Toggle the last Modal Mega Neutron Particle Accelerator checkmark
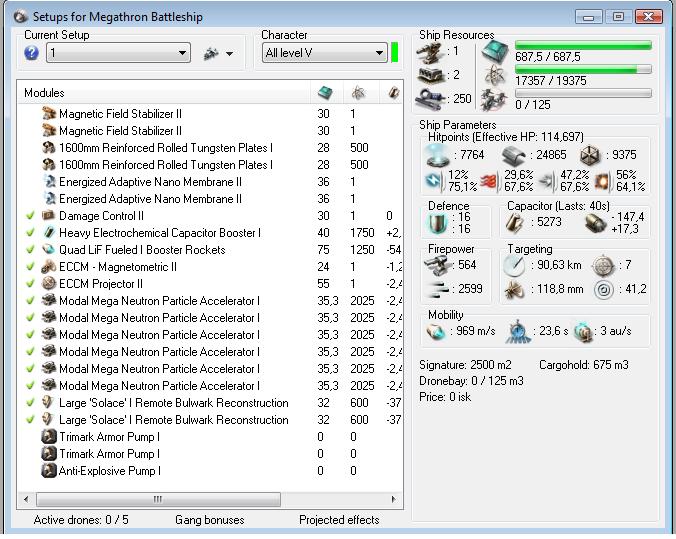The height and width of the screenshot is (539, 676). 30,385
